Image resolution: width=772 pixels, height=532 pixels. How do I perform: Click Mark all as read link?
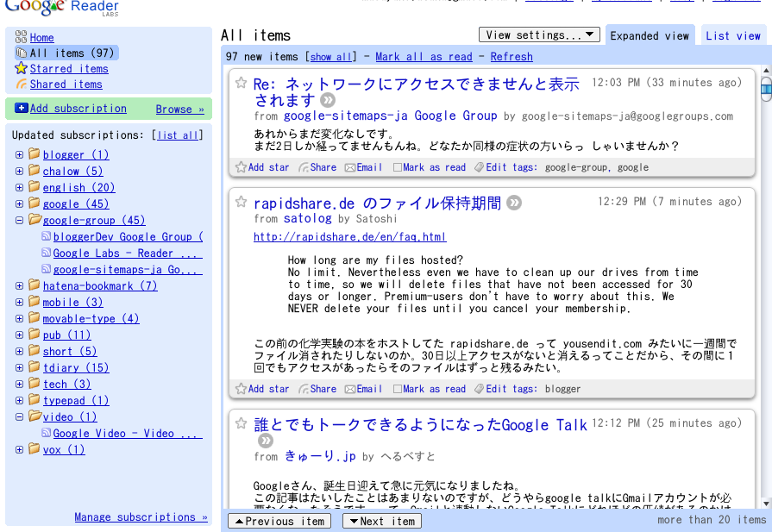pos(424,57)
